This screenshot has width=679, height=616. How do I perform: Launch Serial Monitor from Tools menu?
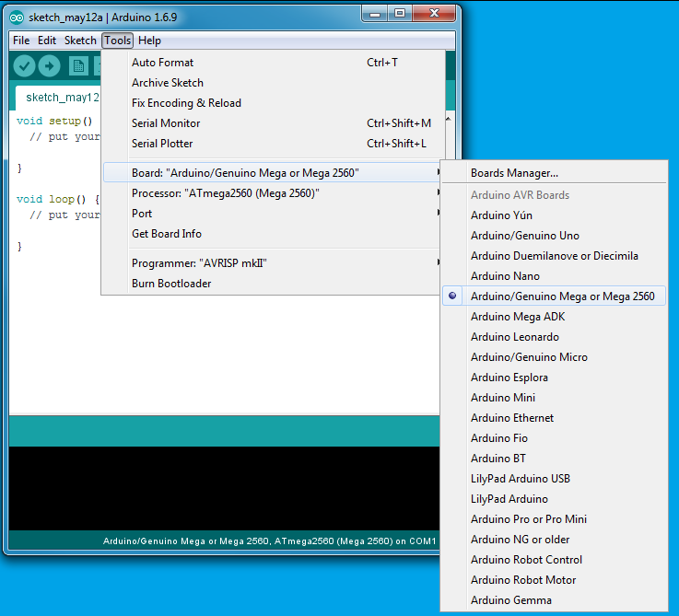click(x=166, y=123)
